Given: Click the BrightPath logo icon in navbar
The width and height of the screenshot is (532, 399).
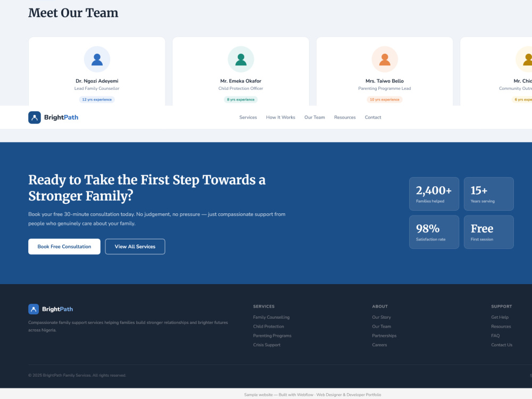Looking at the screenshot, I should [34, 118].
